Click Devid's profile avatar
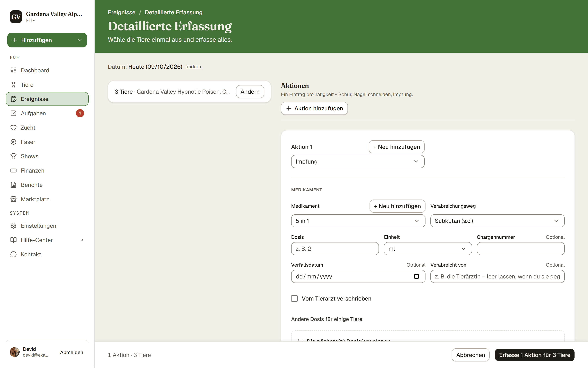 click(14, 352)
